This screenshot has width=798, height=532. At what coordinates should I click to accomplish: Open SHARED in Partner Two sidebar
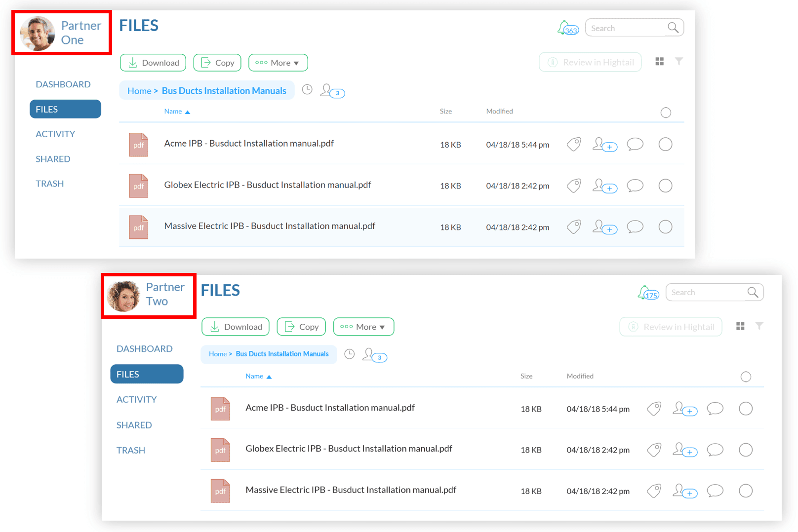click(x=134, y=425)
